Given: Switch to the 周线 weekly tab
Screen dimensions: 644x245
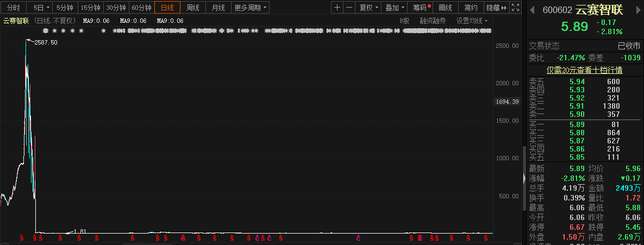Looking at the screenshot, I should (192, 8).
